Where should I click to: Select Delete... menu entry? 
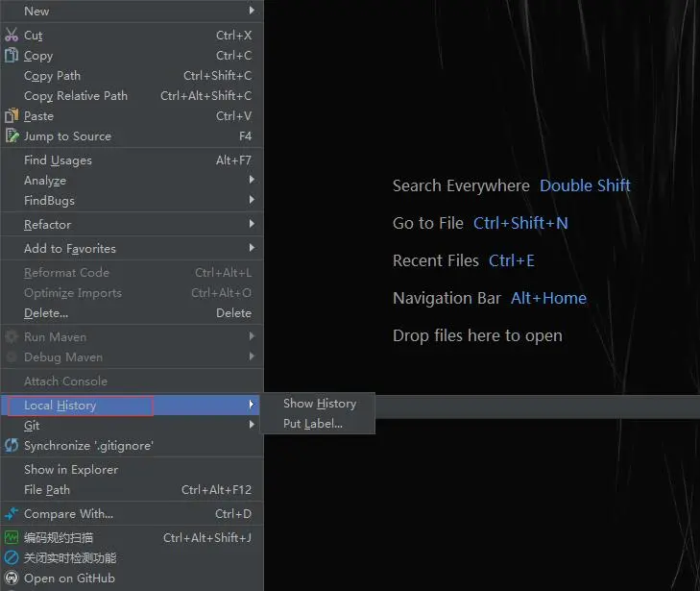tap(46, 313)
